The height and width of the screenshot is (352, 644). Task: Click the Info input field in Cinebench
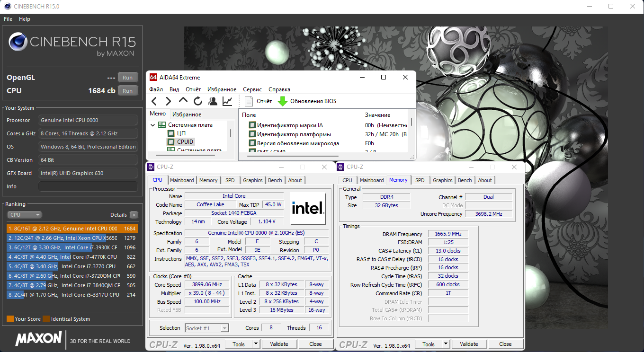coord(88,186)
